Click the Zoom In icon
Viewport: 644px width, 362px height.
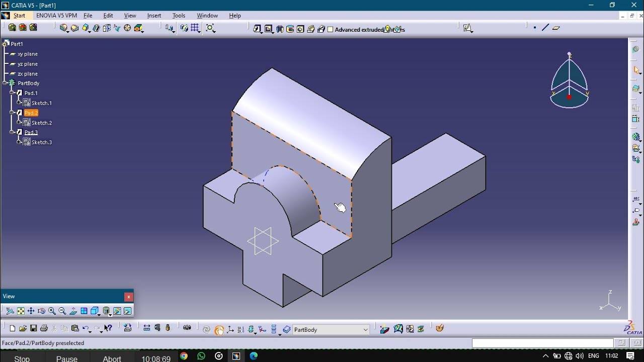click(x=52, y=311)
